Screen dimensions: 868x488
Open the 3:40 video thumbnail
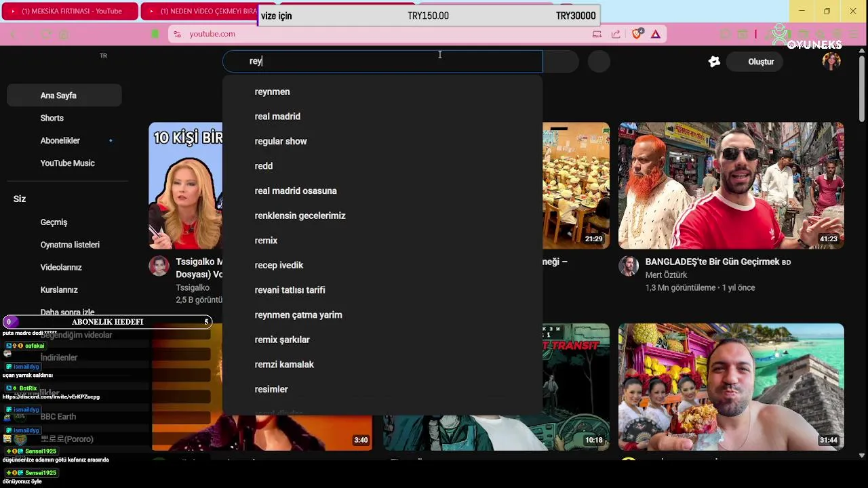[x=262, y=434]
